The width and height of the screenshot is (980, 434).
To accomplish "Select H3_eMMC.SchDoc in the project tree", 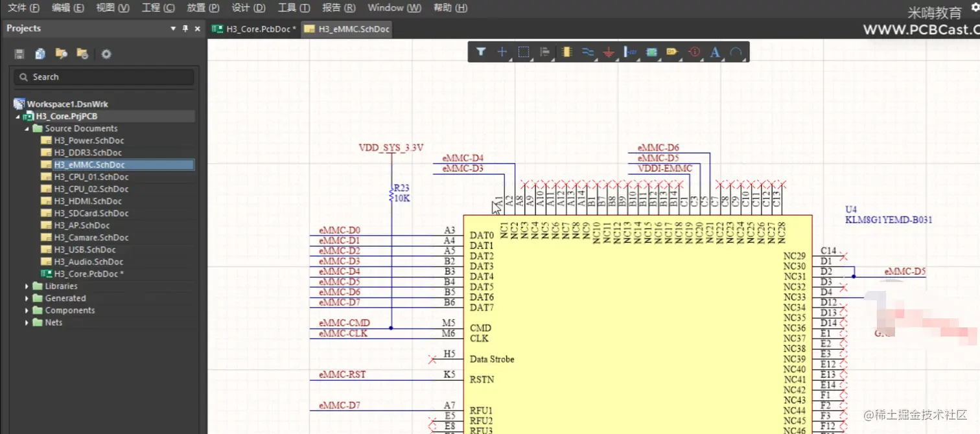I will point(89,165).
